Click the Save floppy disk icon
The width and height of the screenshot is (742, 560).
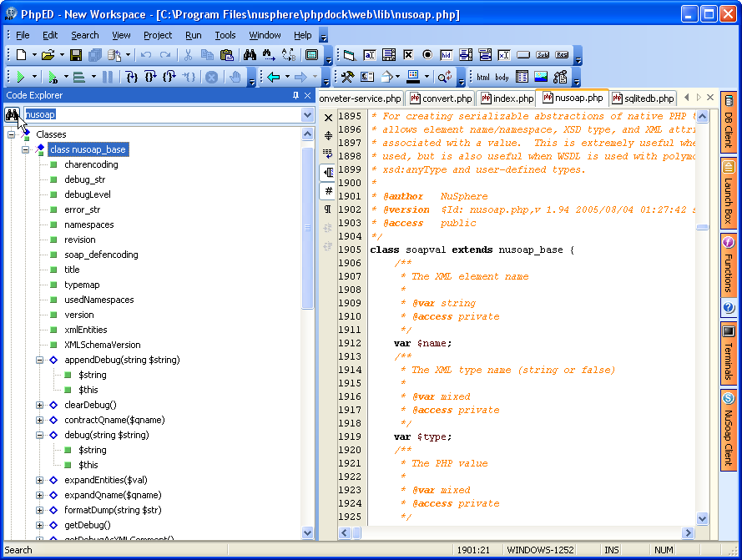point(76,55)
